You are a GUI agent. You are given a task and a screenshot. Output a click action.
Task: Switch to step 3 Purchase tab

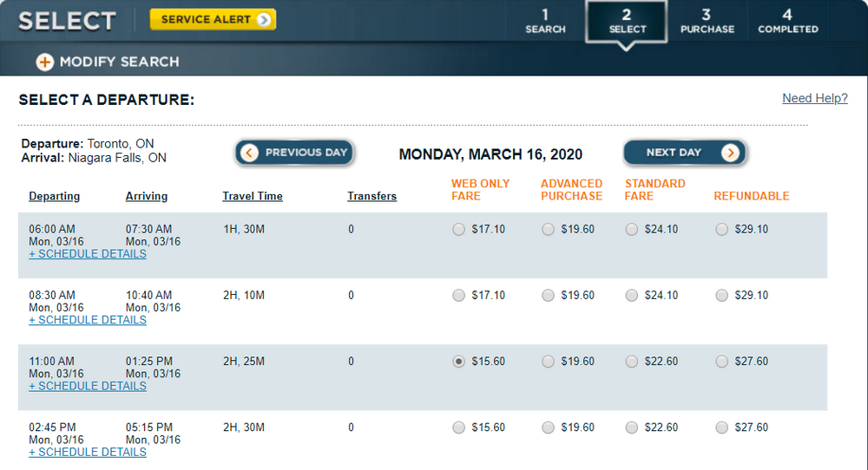[x=707, y=21]
